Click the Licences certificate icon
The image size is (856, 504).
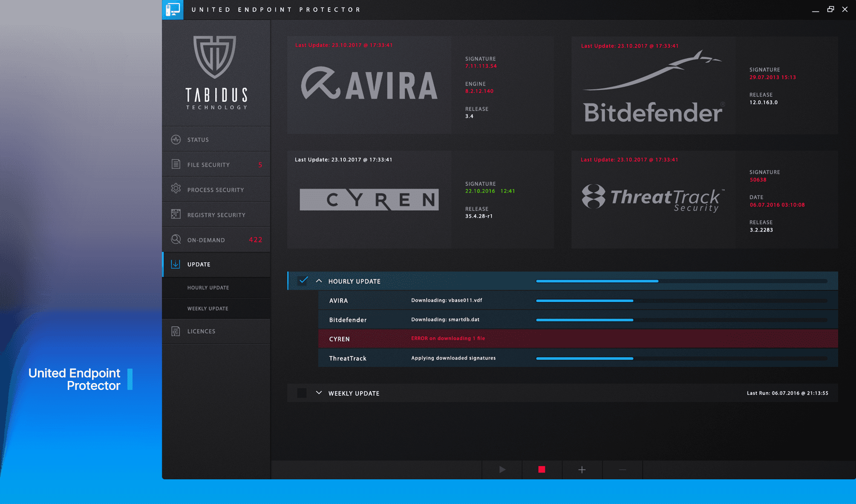(x=176, y=331)
